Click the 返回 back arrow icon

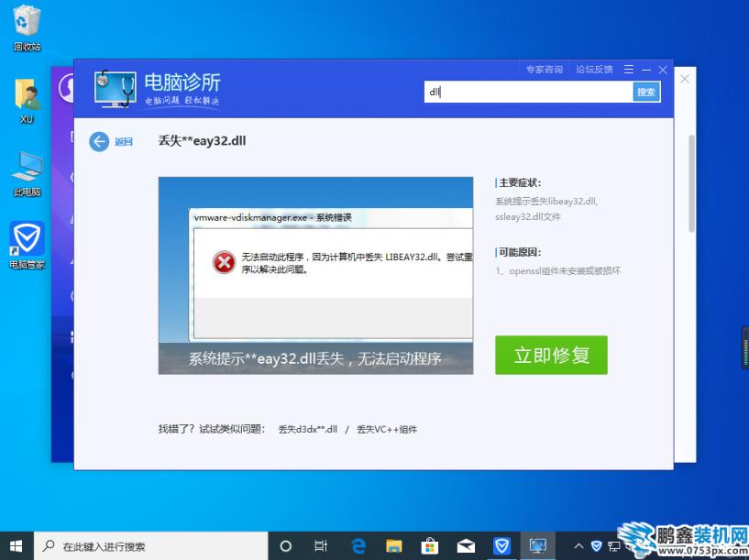point(99,141)
